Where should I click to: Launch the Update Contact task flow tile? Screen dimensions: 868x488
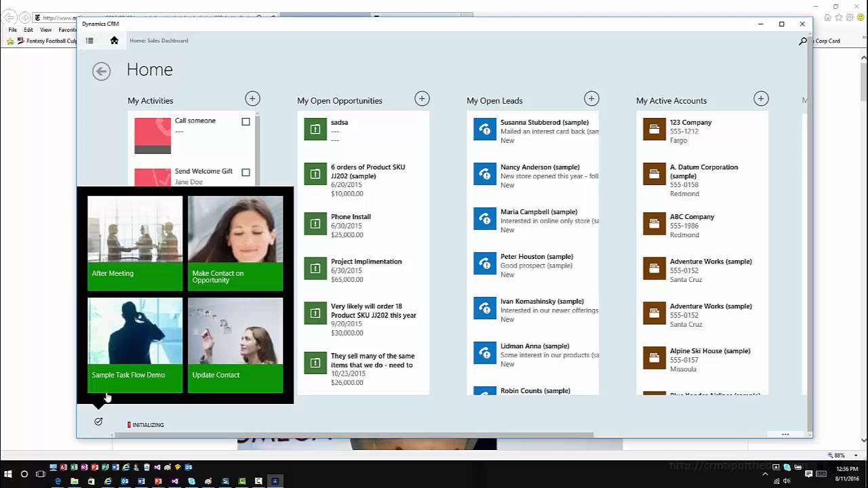coord(235,345)
